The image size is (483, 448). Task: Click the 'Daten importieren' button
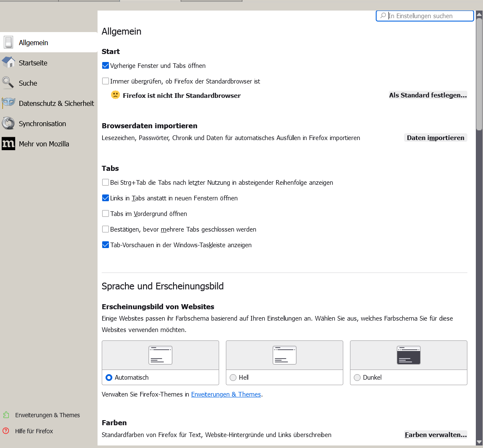pyautogui.click(x=435, y=138)
